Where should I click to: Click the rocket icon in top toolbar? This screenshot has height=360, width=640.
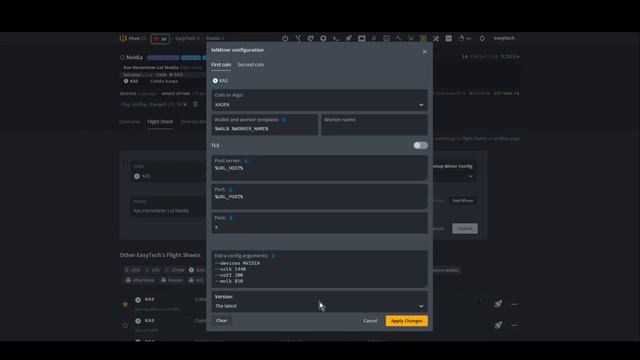click(349, 38)
